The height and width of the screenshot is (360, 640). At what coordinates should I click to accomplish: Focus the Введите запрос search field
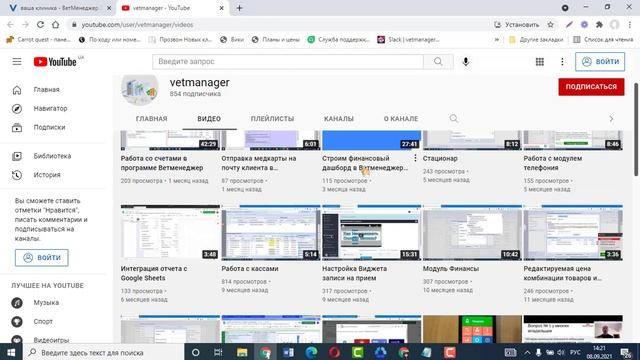(288, 62)
